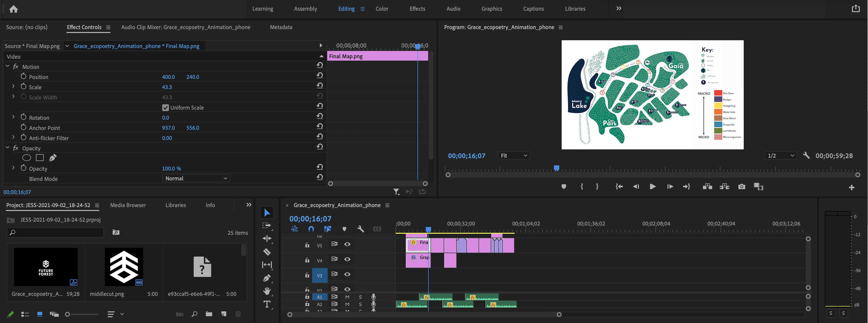This screenshot has width=868, height=323.
Task: Toggle Uniform Scale checkbox
Action: pyautogui.click(x=166, y=108)
